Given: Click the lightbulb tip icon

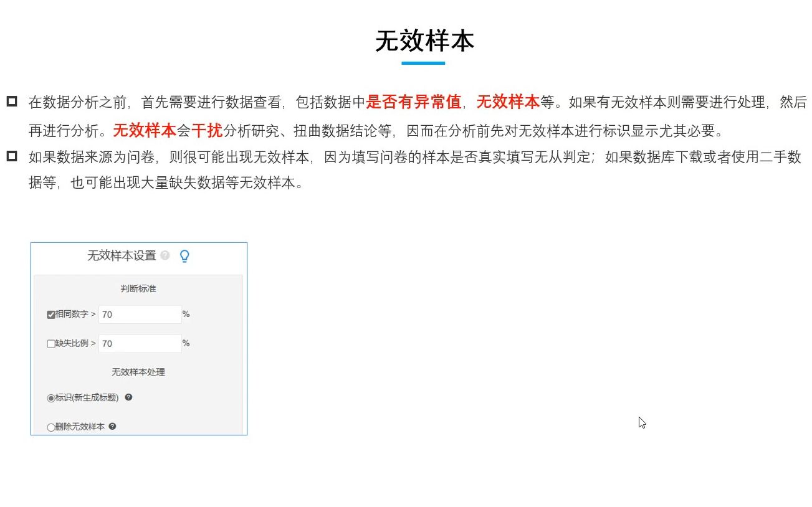Looking at the screenshot, I should (184, 255).
